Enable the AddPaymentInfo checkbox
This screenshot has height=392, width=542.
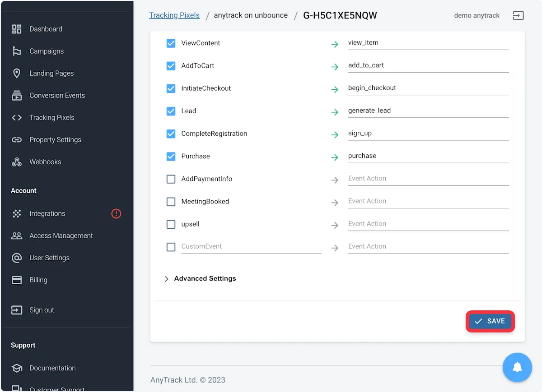(x=171, y=179)
